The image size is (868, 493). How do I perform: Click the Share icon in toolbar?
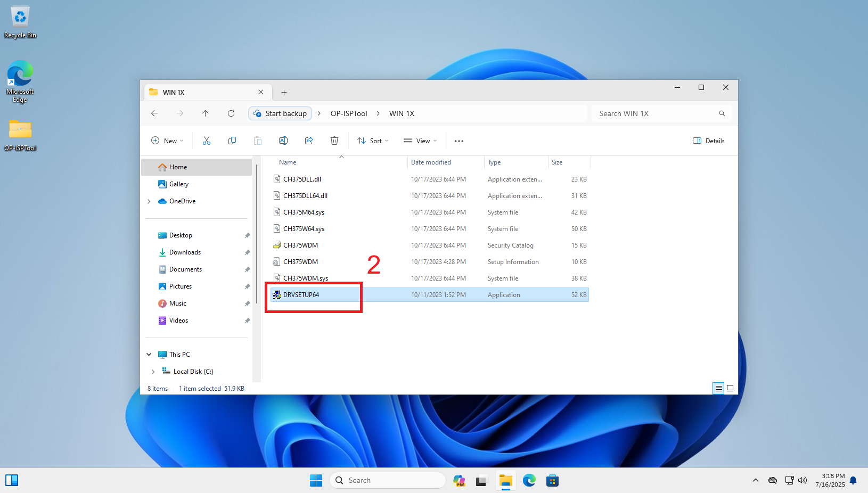pyautogui.click(x=309, y=141)
